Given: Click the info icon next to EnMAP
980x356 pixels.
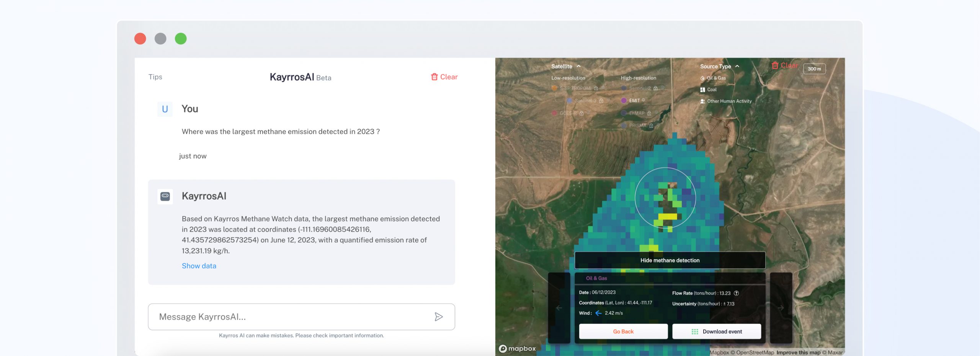Looking at the screenshot, I should coord(657,112).
